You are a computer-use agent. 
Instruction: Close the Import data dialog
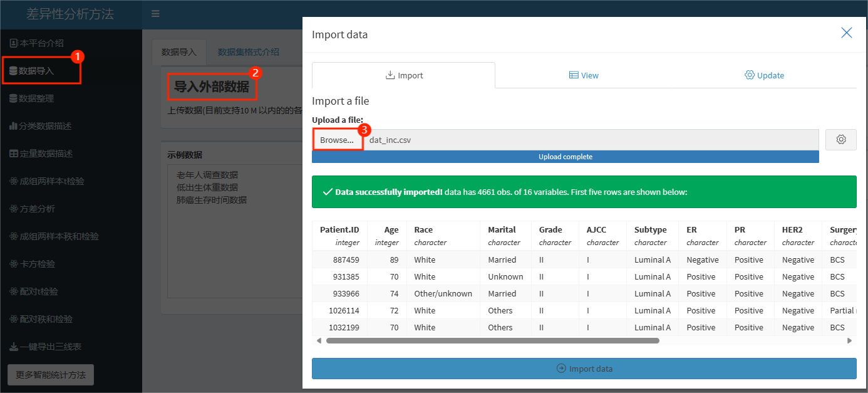click(x=846, y=33)
